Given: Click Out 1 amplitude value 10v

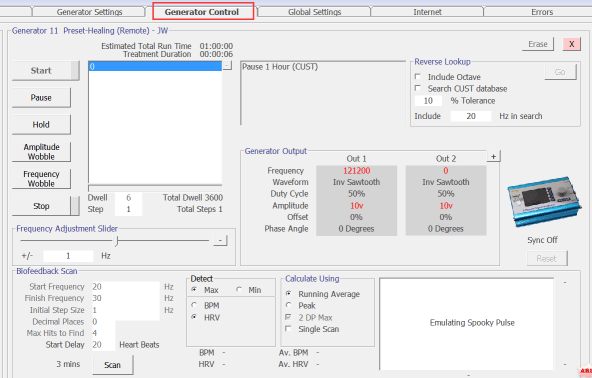Looking at the screenshot, I should click(356, 206).
